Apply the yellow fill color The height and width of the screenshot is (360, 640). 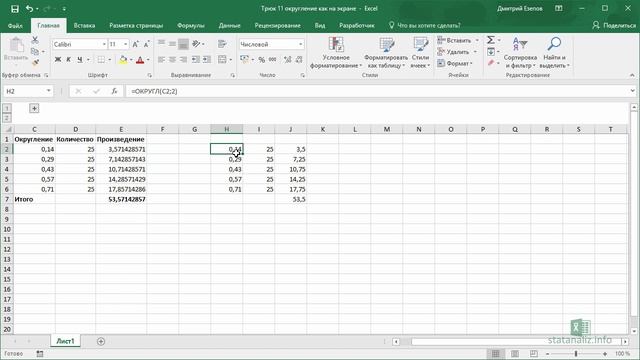tap(123, 60)
